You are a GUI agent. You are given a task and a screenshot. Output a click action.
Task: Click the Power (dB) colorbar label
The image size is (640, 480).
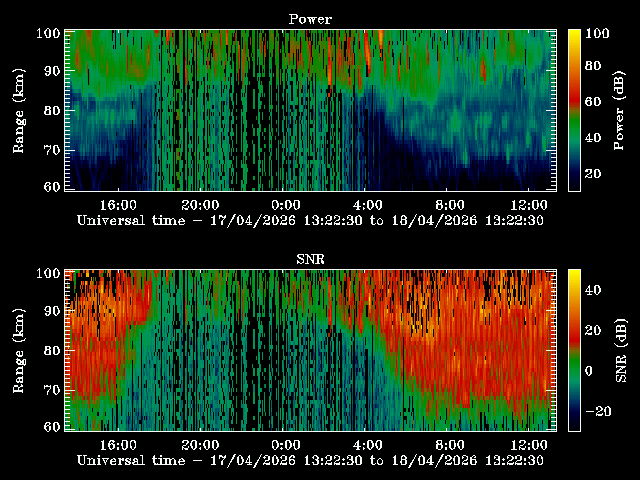[x=621, y=110]
